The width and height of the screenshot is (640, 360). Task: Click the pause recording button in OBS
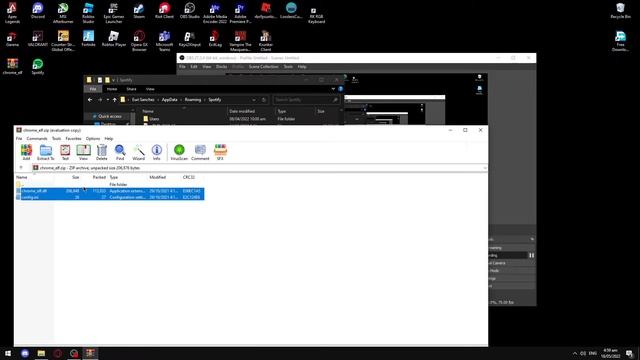(x=531, y=255)
